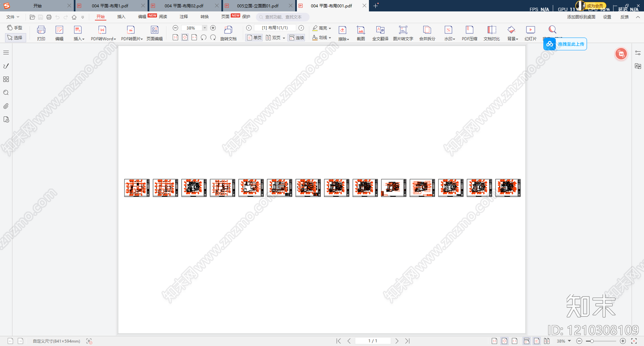Start the Slideshow mode
Viewport: 644px width, 346px height.
[x=530, y=33]
